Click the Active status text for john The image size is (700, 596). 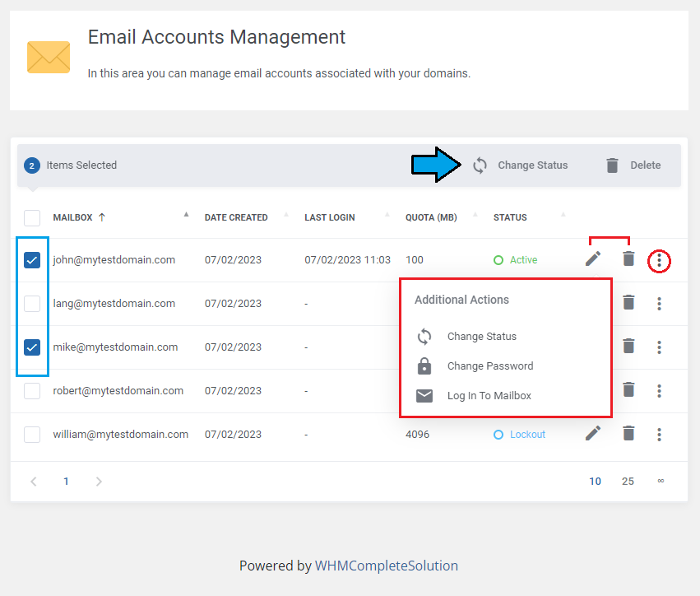coord(524,260)
